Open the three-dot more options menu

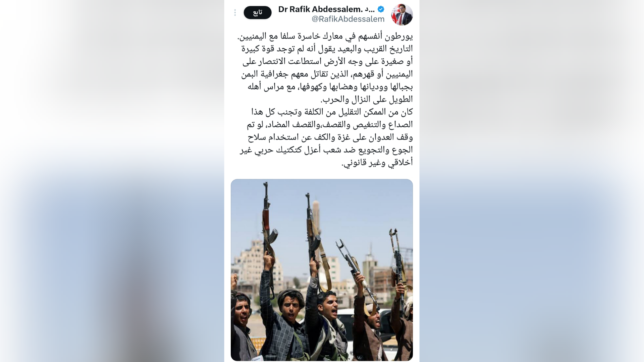point(235,12)
